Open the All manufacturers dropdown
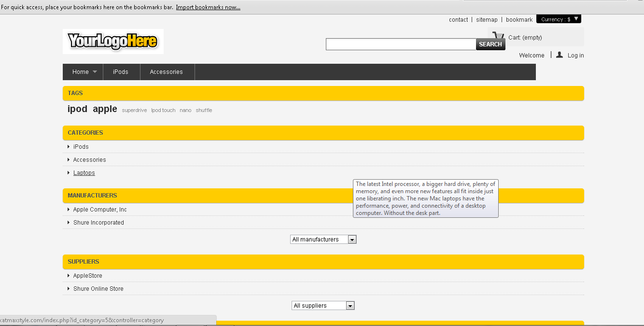This screenshot has width=644, height=326. pyautogui.click(x=324, y=240)
